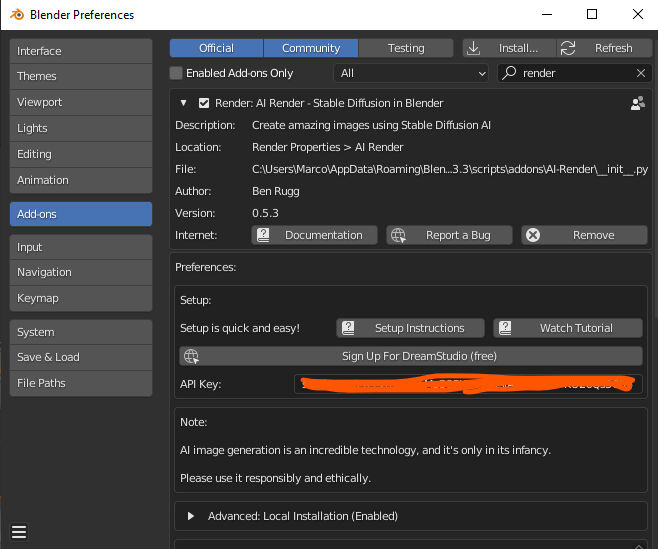Disable the AI Render add-on checkbox

click(204, 103)
